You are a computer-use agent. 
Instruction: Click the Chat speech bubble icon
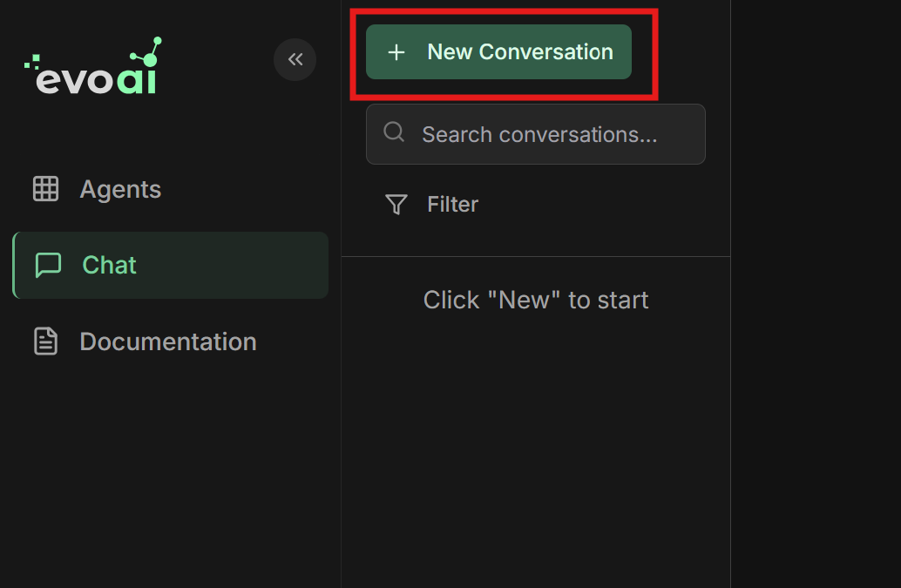point(48,265)
